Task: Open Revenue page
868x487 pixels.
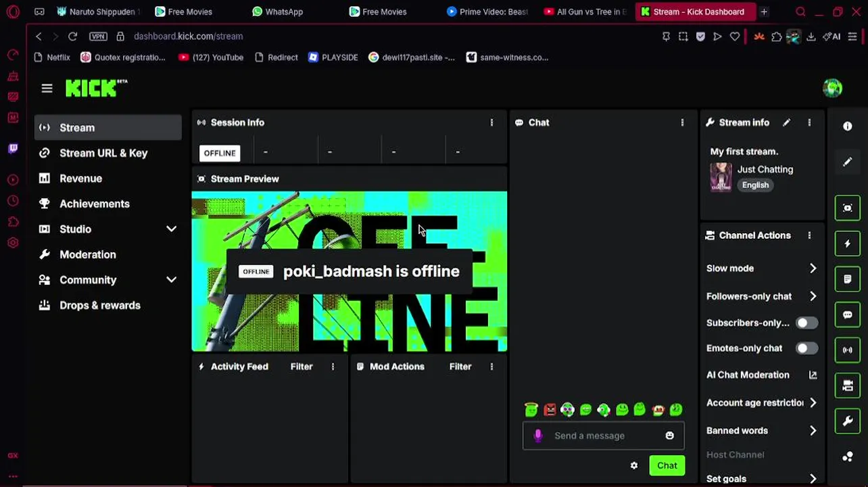Action: click(x=108, y=179)
